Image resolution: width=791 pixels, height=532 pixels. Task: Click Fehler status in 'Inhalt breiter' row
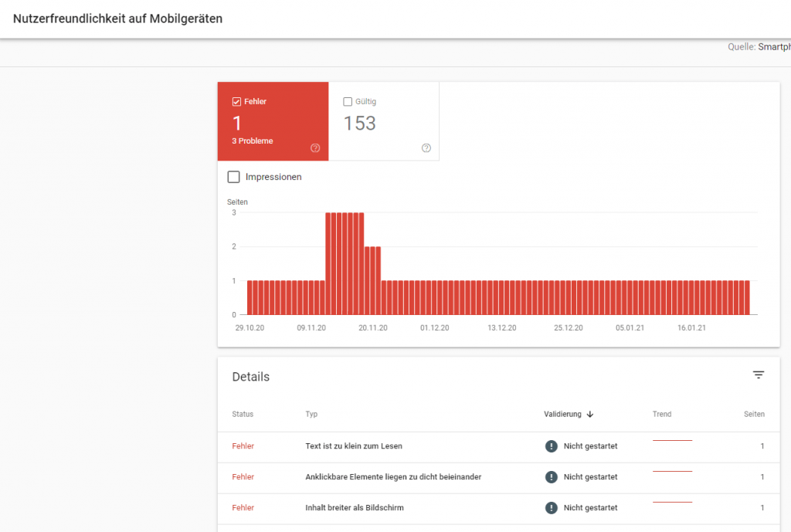[243, 507]
